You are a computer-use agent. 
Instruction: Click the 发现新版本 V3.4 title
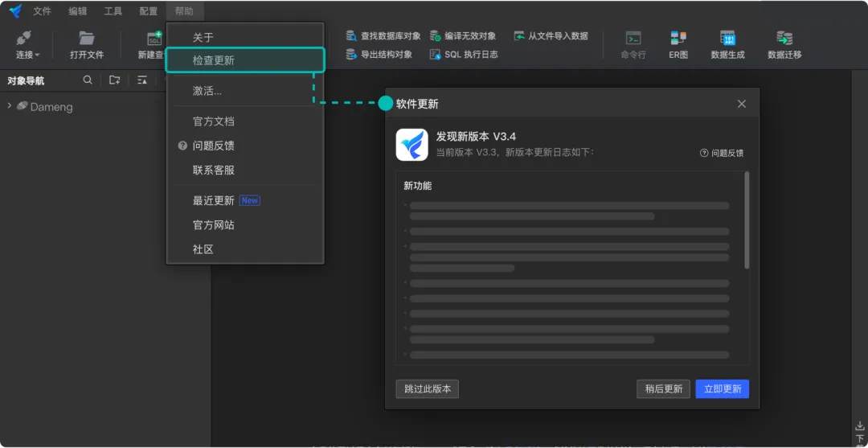pos(476,137)
